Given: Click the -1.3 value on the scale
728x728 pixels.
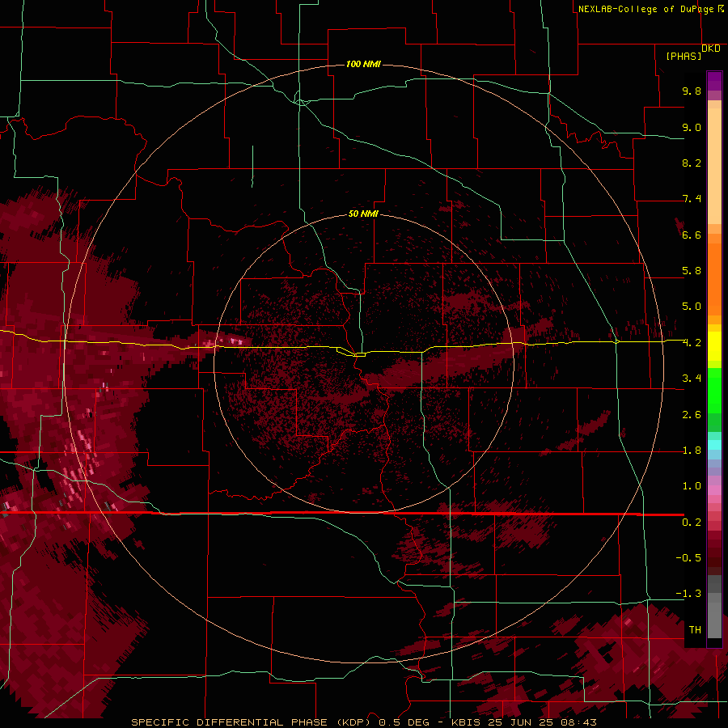Looking at the screenshot, I should coord(688,594).
